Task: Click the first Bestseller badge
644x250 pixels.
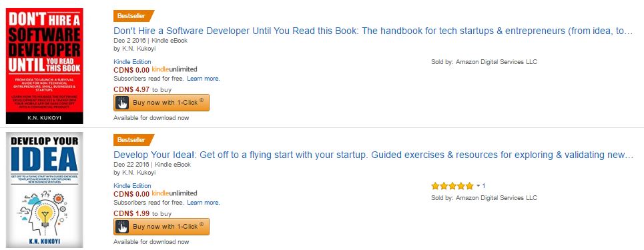Action: [134, 16]
